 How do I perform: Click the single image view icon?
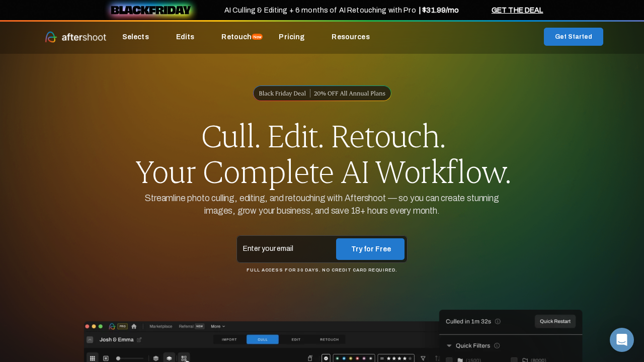pos(106,358)
